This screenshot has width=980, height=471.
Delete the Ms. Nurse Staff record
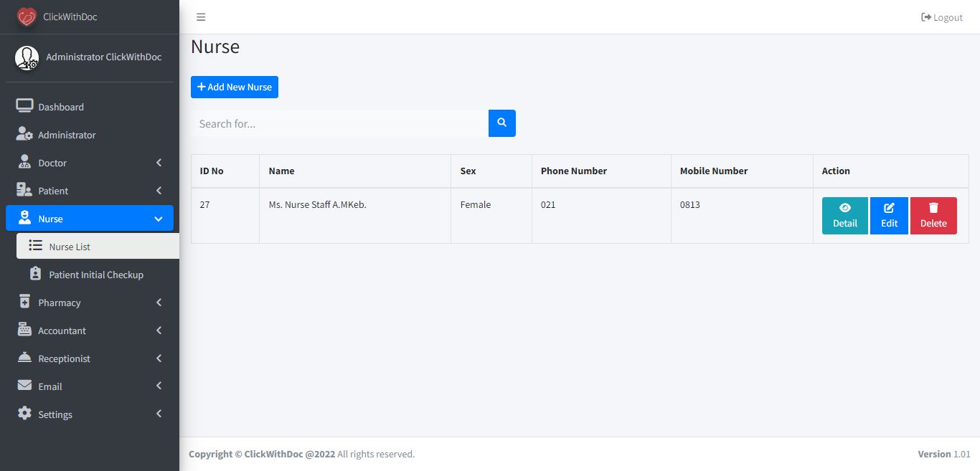933,216
